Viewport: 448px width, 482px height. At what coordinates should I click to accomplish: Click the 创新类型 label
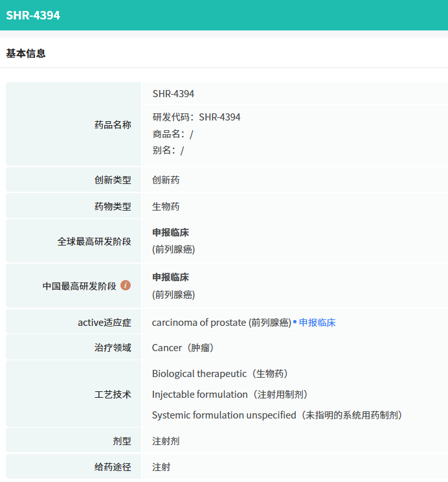tap(113, 180)
